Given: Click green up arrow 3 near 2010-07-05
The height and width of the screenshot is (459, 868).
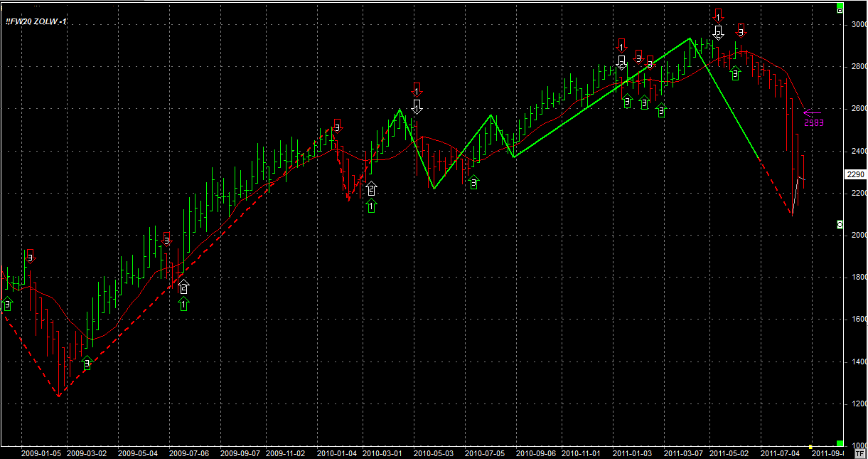Looking at the screenshot, I should click(474, 183).
